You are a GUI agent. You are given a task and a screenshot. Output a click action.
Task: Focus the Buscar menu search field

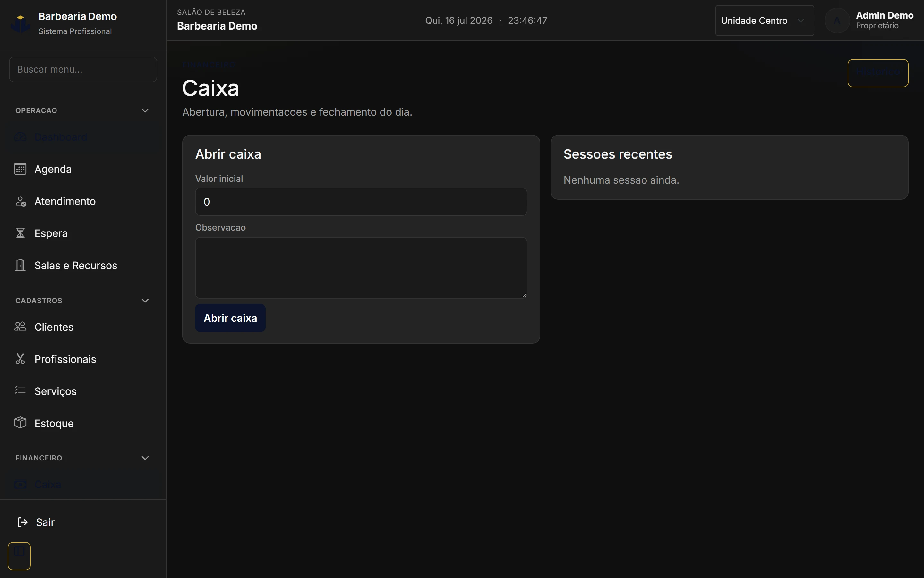point(83,69)
